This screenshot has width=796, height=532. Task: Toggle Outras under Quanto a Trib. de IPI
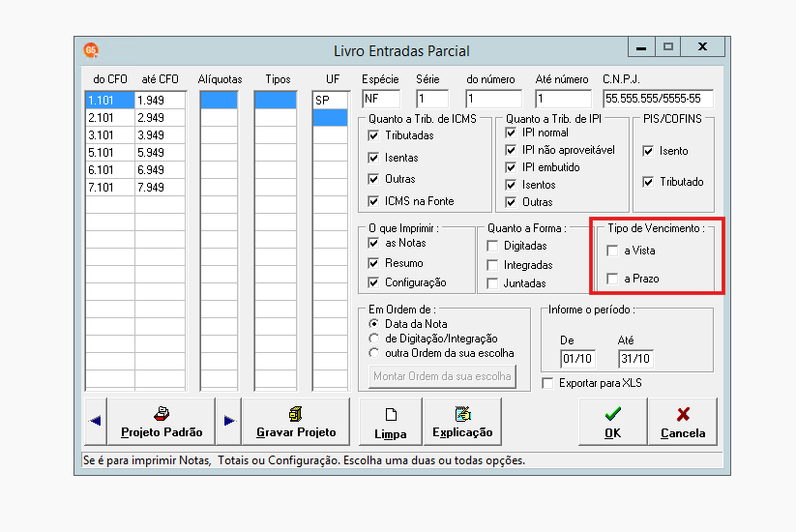[511, 202]
